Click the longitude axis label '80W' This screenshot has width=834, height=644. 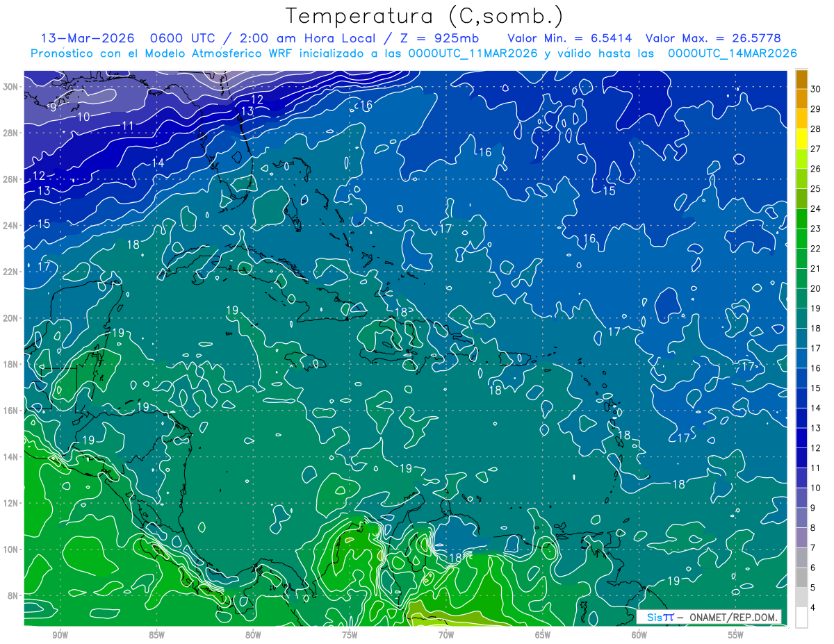[253, 635]
